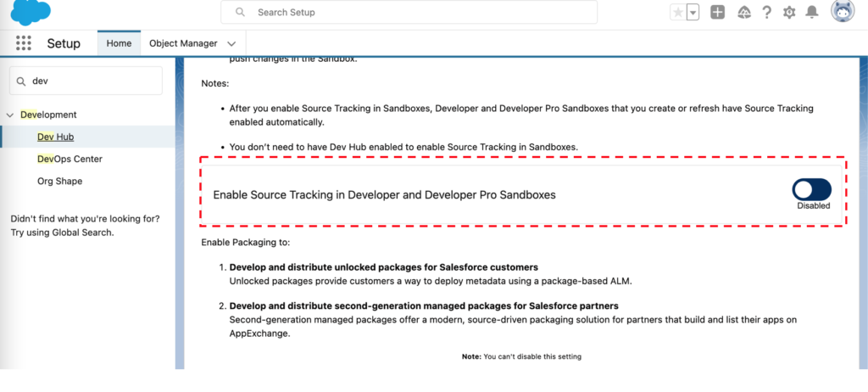
Task: Click the Salesforce cloud logo
Action: (31, 12)
